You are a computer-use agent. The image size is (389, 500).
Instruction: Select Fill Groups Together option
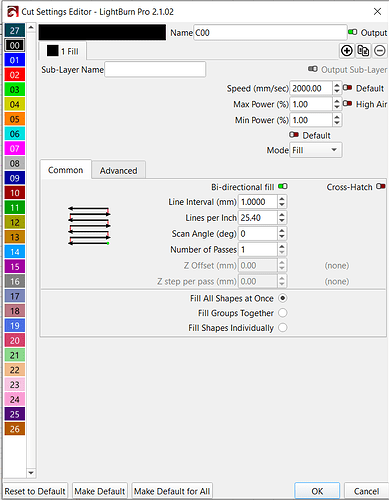tap(283, 313)
